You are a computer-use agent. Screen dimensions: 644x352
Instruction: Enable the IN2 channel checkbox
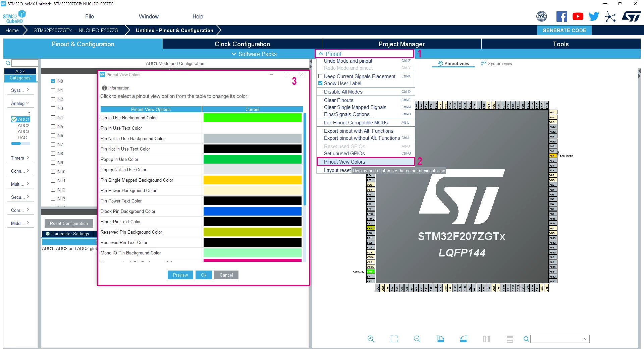pos(53,99)
